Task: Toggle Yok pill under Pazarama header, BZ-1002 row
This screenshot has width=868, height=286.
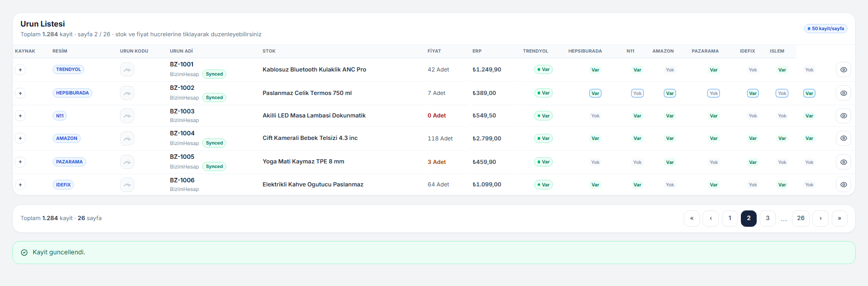Action: coord(714,93)
